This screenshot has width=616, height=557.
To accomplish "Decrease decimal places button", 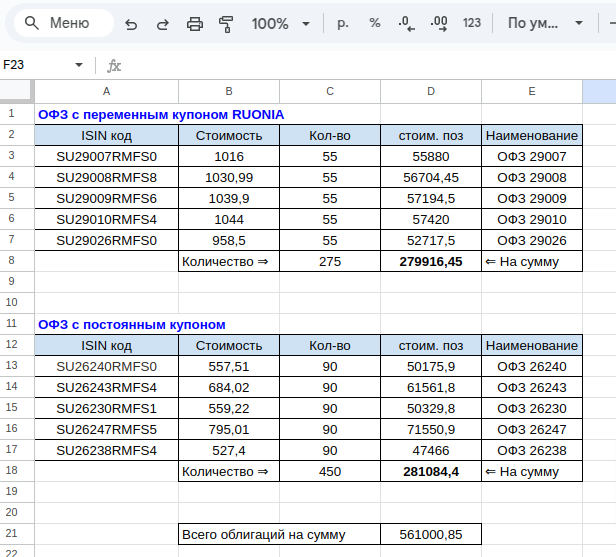I will pos(406,23).
